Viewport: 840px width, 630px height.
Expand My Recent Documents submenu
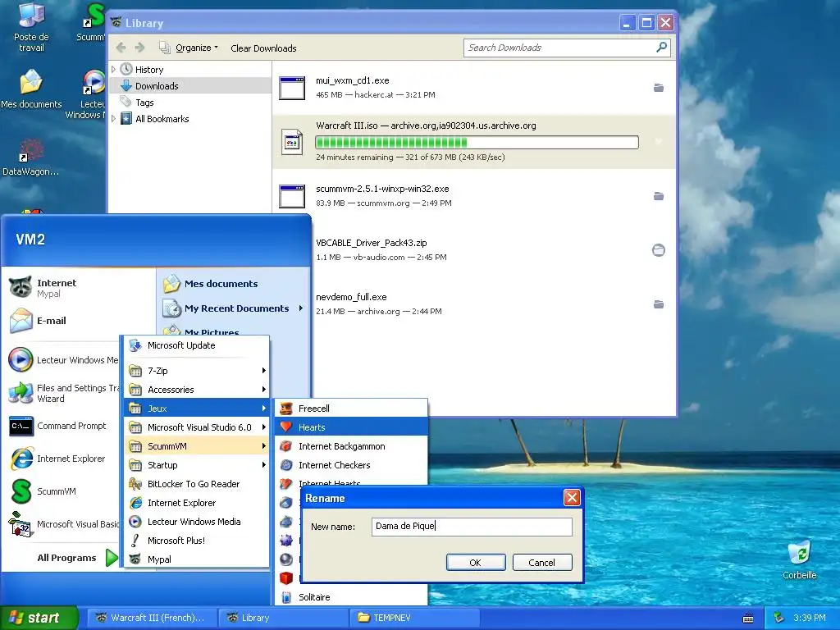pyautogui.click(x=234, y=308)
